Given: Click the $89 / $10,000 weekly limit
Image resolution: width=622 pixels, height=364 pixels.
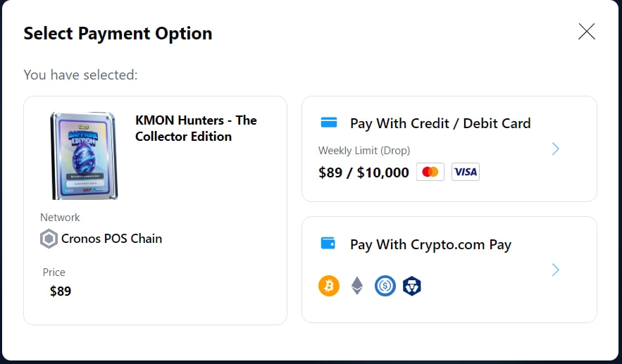Looking at the screenshot, I should [x=363, y=172].
